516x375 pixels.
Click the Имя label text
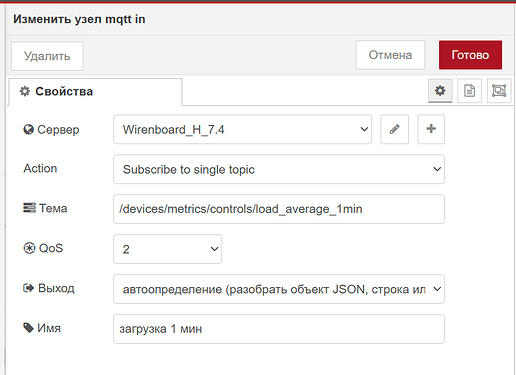[x=49, y=328]
